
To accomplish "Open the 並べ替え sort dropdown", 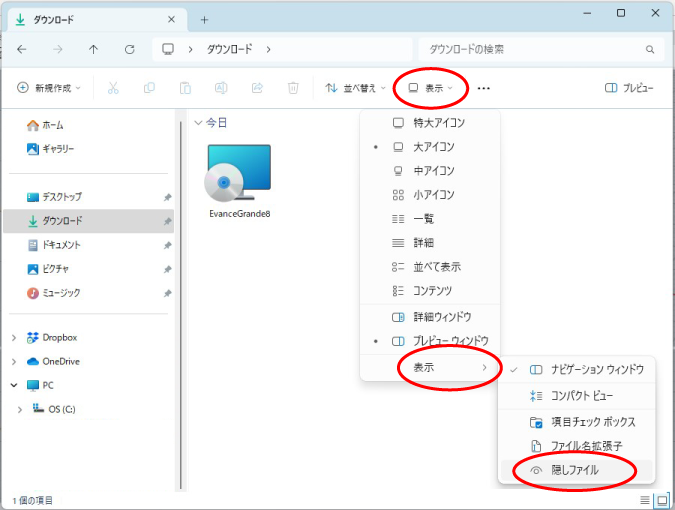I will pos(356,88).
